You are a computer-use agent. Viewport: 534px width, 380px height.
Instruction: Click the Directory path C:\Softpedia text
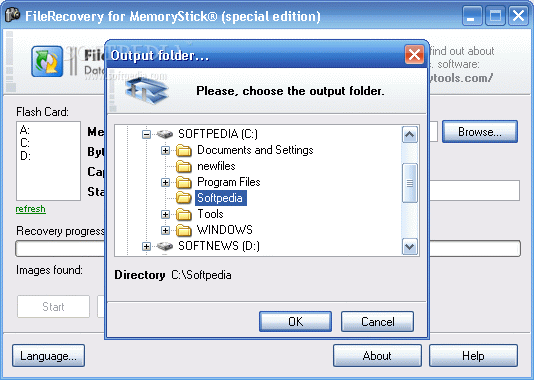pos(201,275)
